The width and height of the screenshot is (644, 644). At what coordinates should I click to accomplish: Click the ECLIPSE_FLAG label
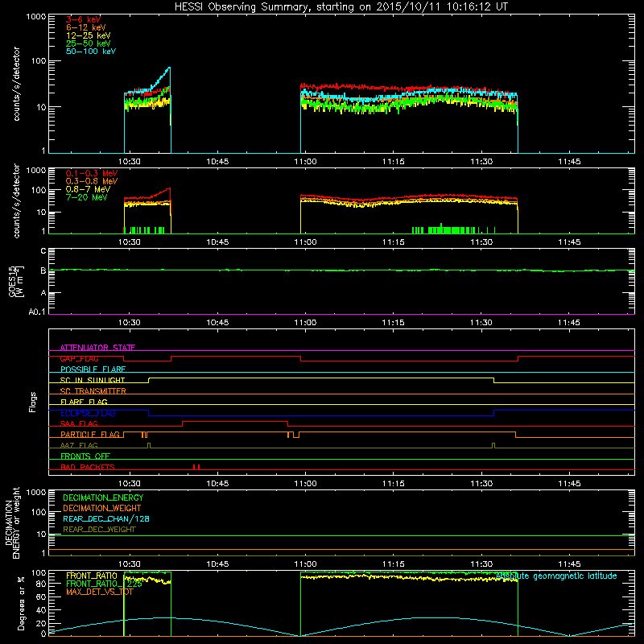(88, 413)
